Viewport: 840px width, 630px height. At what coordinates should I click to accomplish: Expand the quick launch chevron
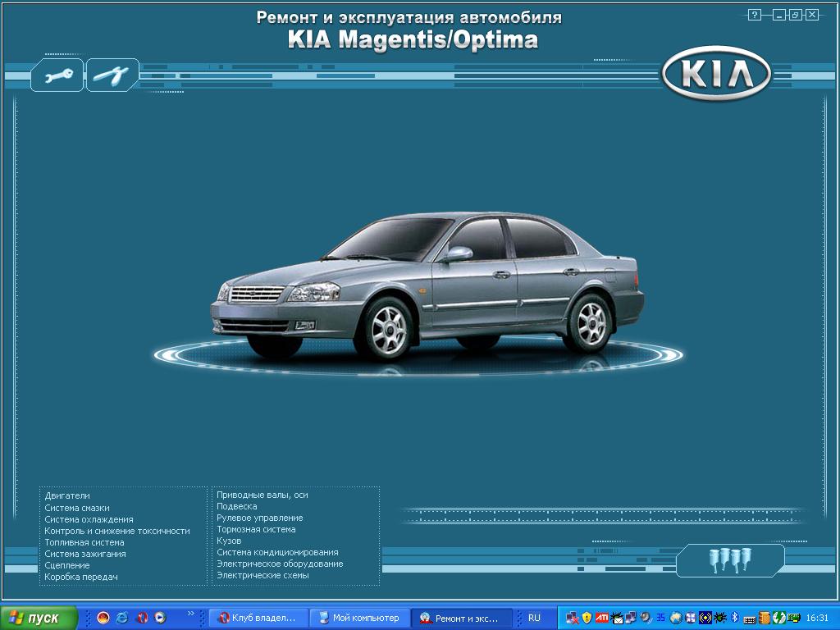tap(191, 614)
